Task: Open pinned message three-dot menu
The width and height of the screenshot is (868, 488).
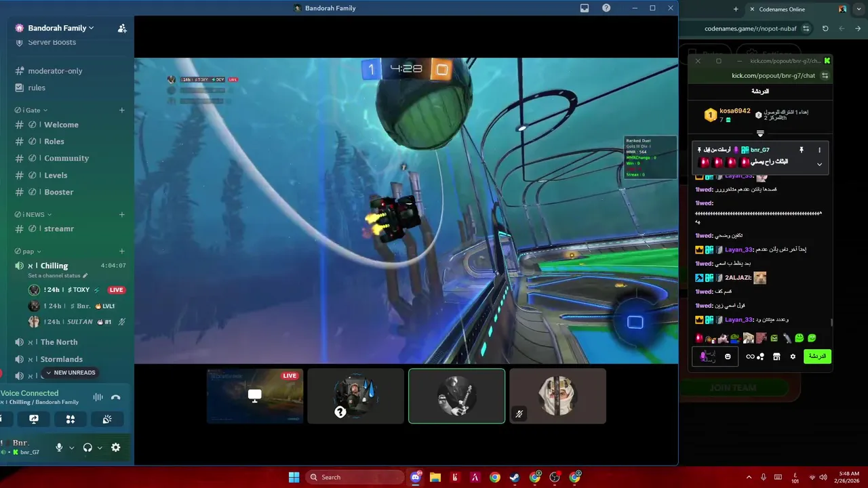Action: pos(819,150)
